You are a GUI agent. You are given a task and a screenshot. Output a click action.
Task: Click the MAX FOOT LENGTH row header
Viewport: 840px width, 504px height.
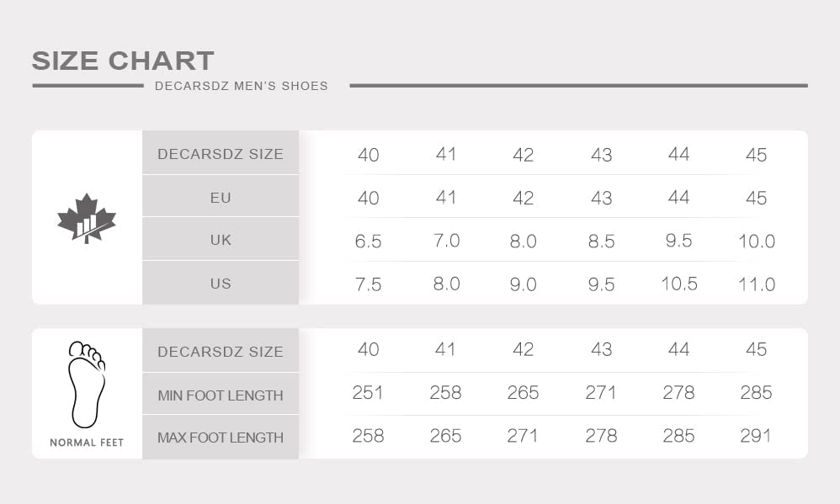click(x=221, y=437)
